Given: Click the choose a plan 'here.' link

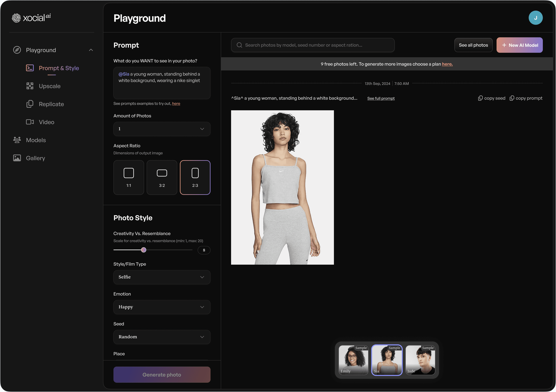Looking at the screenshot, I should (x=447, y=64).
